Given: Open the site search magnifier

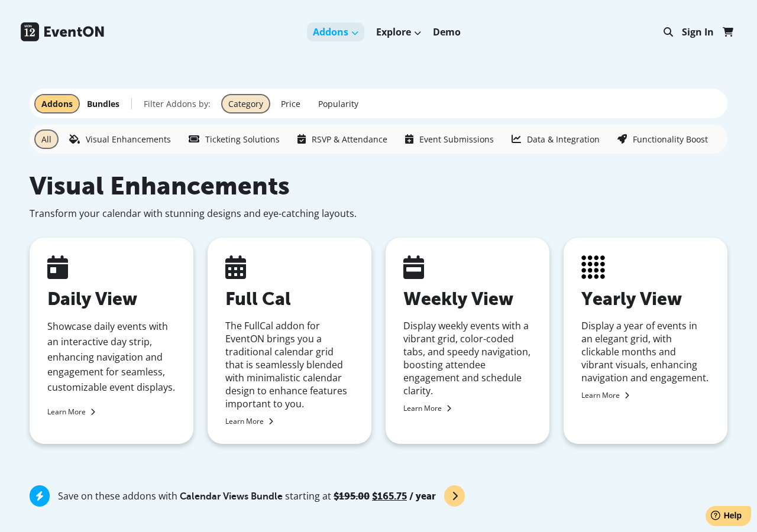Looking at the screenshot, I should [668, 32].
